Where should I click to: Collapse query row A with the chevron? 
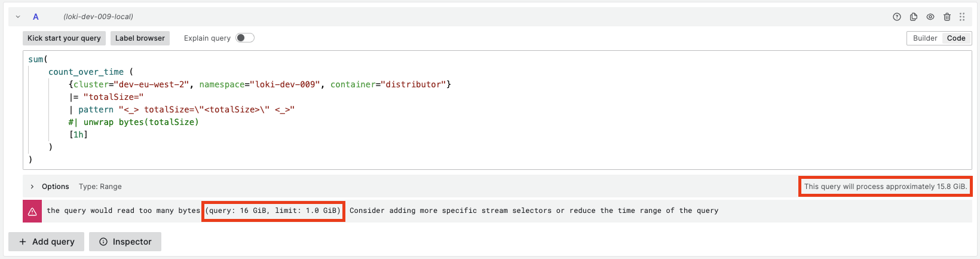pyautogui.click(x=18, y=17)
